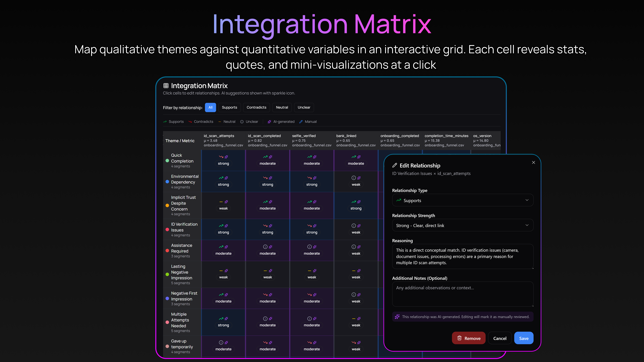
Task: Close the Edit Relationship dialog
Action: (533, 162)
